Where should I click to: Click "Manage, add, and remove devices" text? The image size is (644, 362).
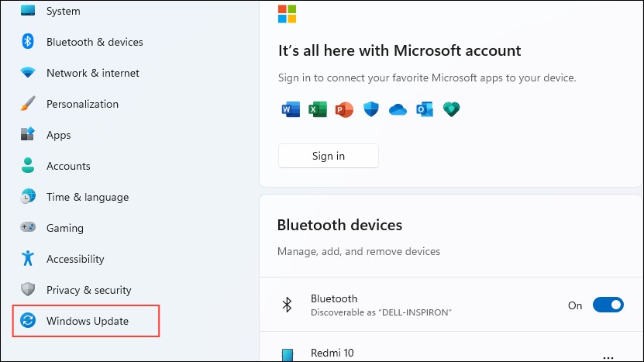tap(359, 251)
